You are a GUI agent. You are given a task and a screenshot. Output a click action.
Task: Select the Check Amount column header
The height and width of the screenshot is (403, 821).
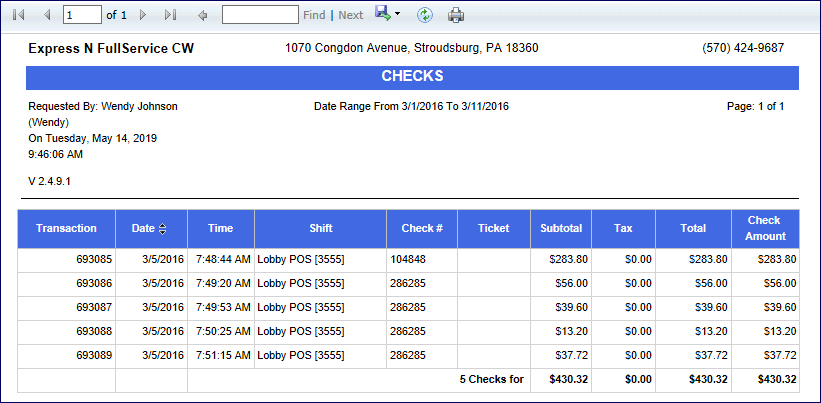[x=763, y=229]
